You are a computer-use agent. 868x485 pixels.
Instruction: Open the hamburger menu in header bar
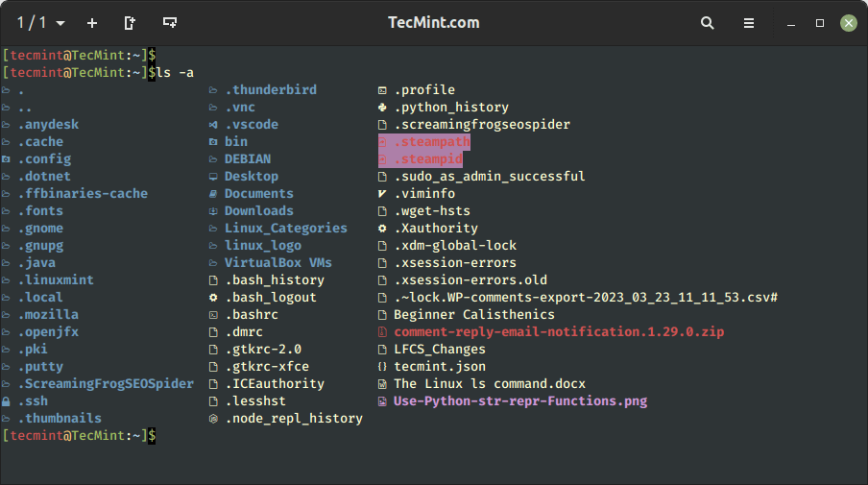pos(749,22)
